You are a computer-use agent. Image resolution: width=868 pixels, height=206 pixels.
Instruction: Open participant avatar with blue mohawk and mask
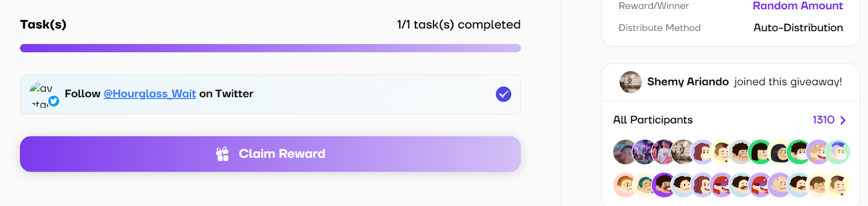click(x=838, y=152)
